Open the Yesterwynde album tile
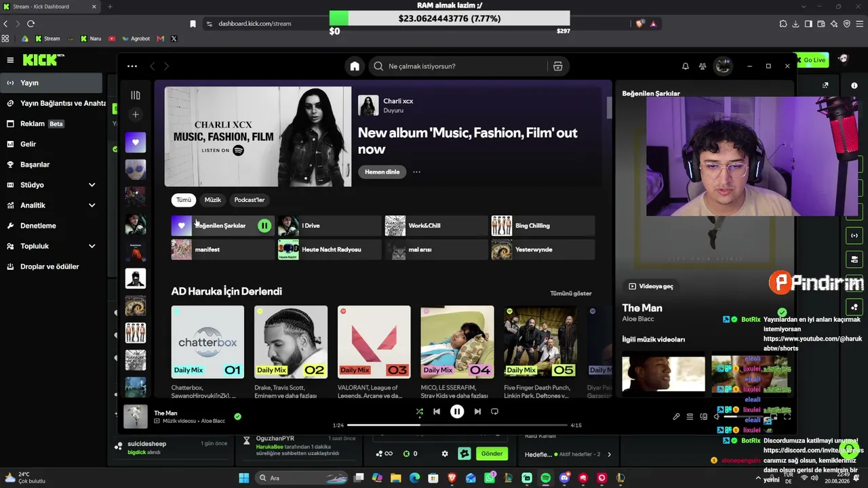The height and width of the screenshot is (488, 868). pos(543,249)
